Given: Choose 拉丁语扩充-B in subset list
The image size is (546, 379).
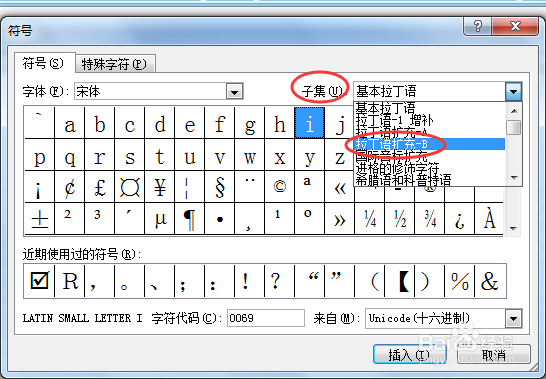Looking at the screenshot, I should tap(430, 144).
